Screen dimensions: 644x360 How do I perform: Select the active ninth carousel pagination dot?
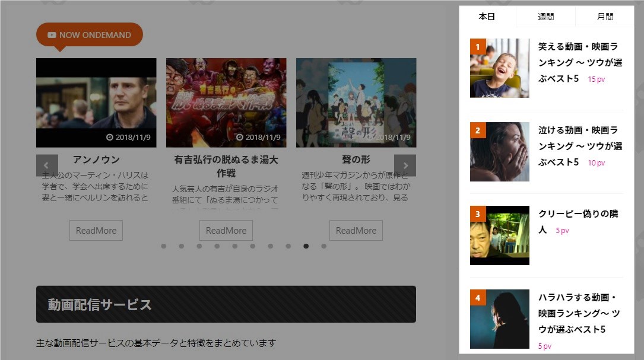[x=306, y=246]
